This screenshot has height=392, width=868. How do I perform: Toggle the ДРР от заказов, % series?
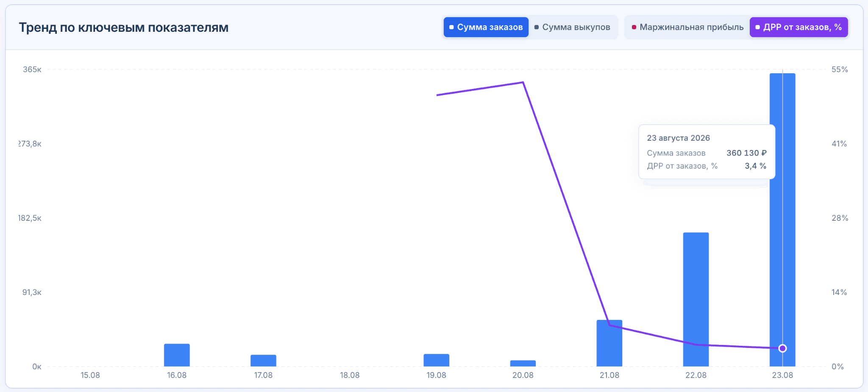coord(799,27)
